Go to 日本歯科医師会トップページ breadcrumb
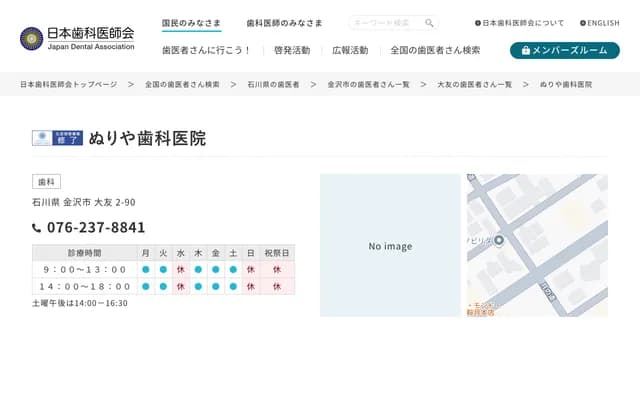Screen dimensions: 640x400 click(68, 85)
